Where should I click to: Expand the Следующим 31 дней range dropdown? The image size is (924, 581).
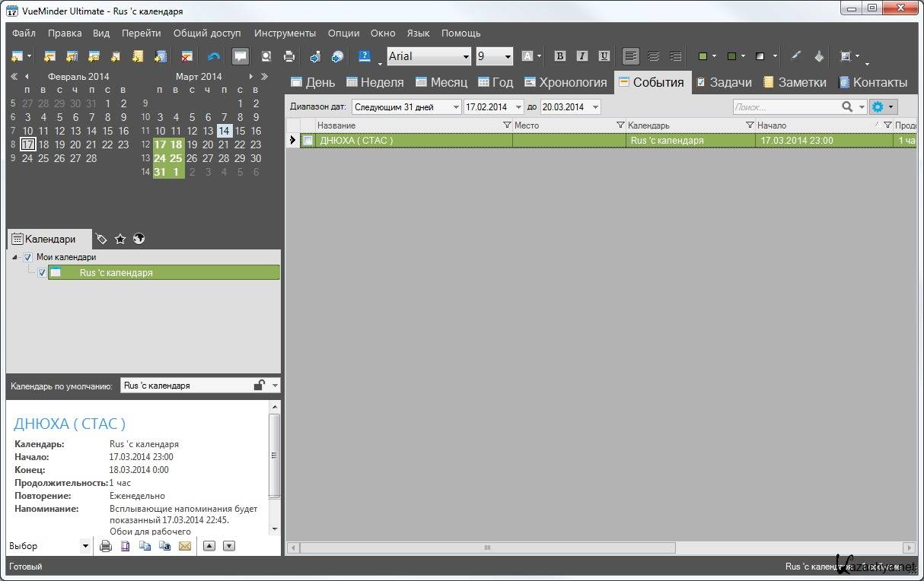pos(455,107)
